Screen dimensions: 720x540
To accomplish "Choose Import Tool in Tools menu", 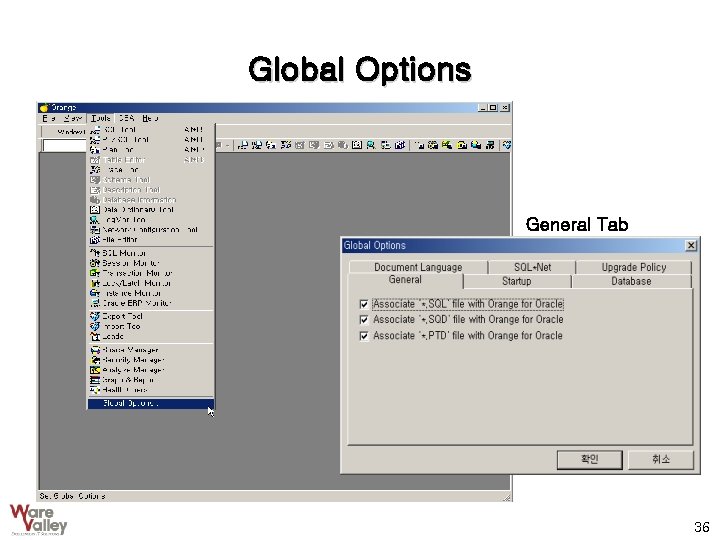I will [x=151, y=326].
